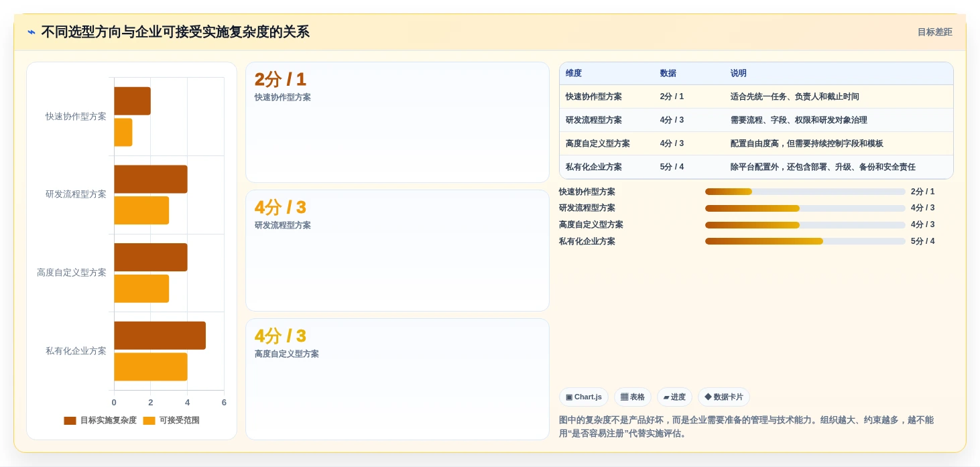Click the blue icon beside the title
This screenshot has width=980, height=467.
coord(32,32)
